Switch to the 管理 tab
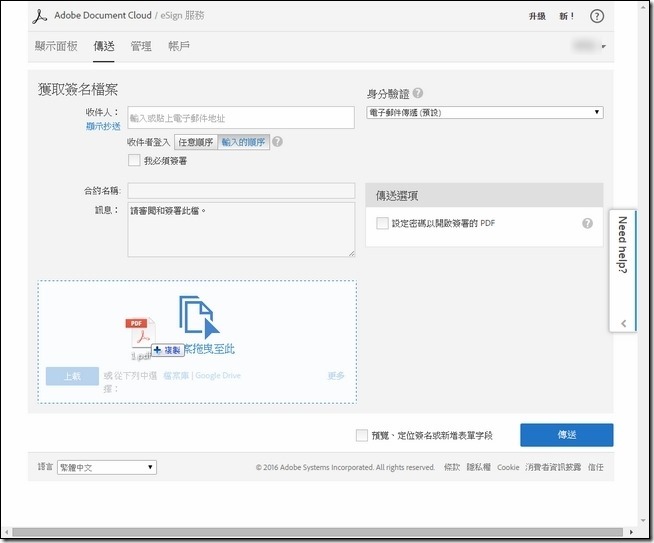Image resolution: width=654 pixels, height=543 pixels. [x=141, y=46]
